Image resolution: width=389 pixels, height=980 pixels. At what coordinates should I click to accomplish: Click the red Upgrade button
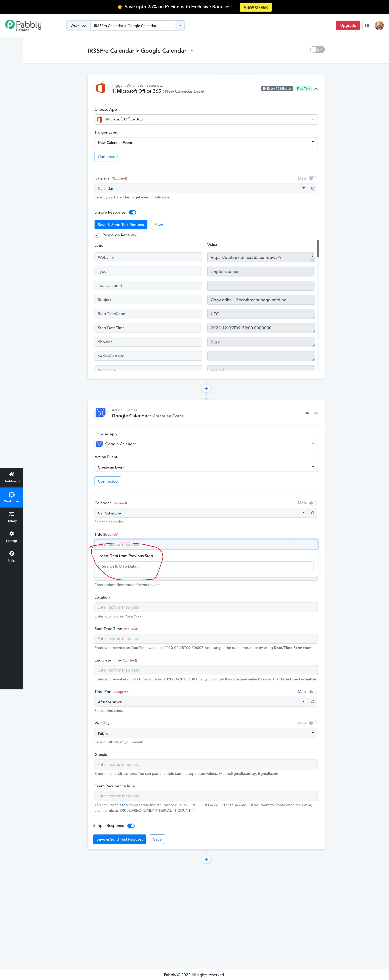[348, 25]
